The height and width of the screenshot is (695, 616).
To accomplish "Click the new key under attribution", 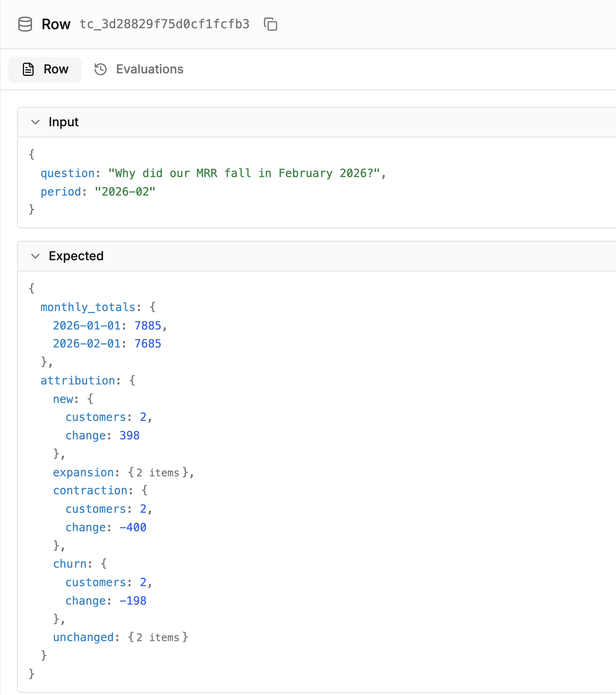I will tap(63, 399).
